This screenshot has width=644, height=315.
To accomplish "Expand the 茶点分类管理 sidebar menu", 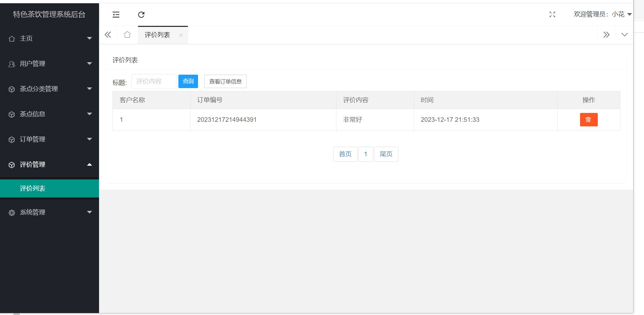I will [x=50, y=89].
